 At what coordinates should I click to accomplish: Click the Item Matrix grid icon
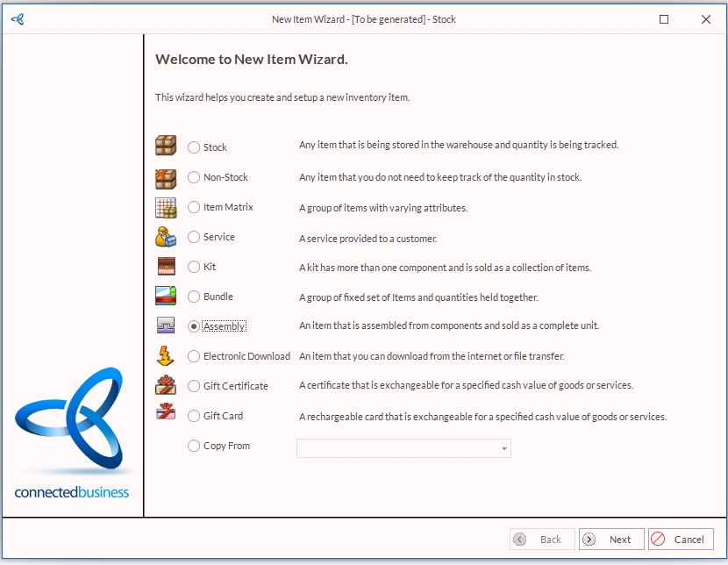[166, 208]
